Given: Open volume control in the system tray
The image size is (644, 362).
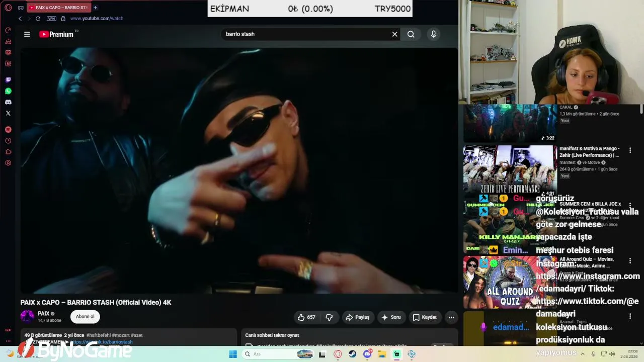Looking at the screenshot, I should (612, 354).
